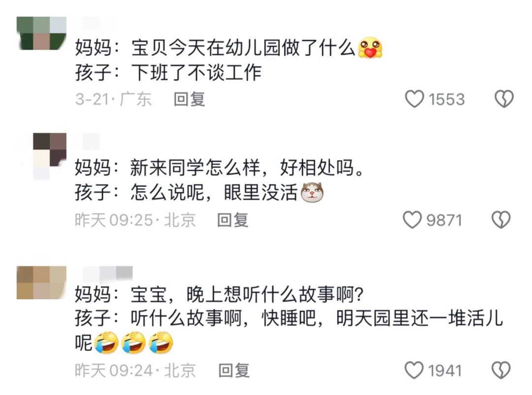
Task: Select the comment text 怎么说呢，眼里没活
Action: pyautogui.click(x=214, y=193)
